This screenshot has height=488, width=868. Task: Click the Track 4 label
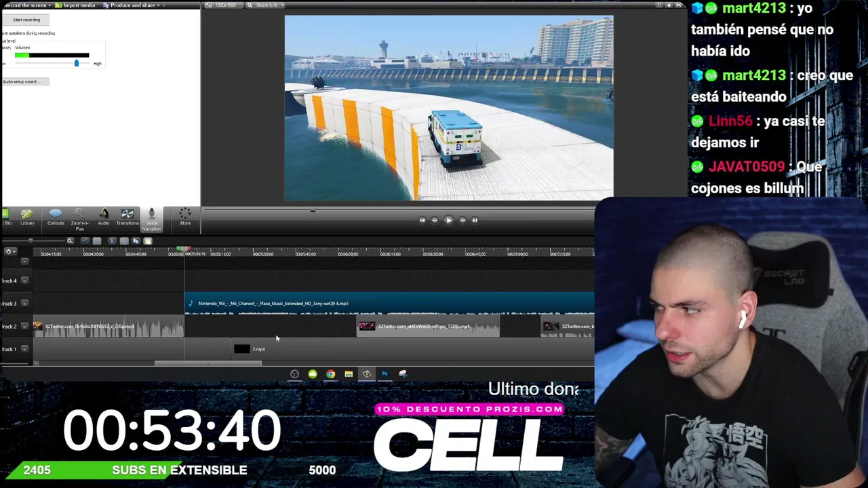click(x=9, y=281)
